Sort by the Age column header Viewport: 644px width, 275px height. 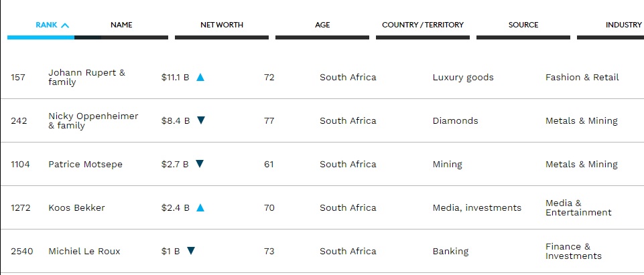(x=322, y=25)
